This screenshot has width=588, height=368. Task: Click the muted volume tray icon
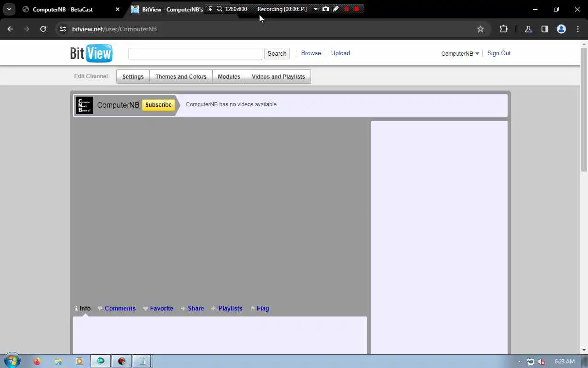[542, 362]
